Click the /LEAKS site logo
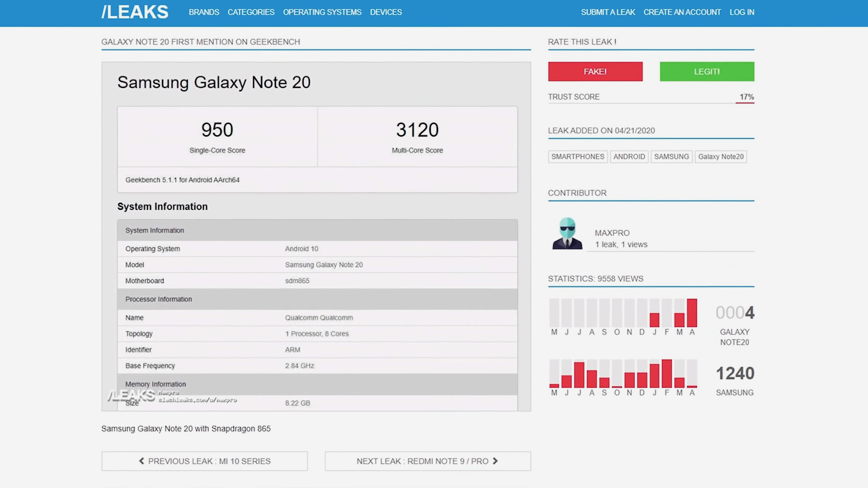 click(x=135, y=12)
